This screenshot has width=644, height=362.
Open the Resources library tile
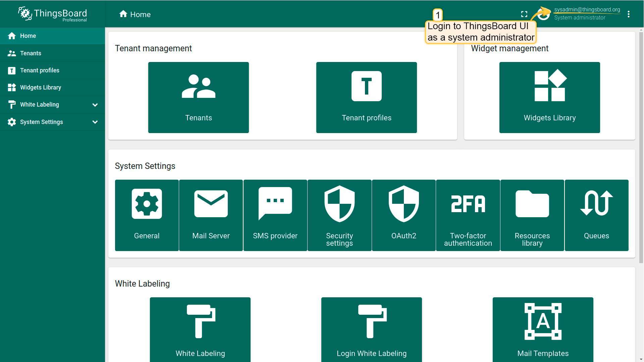pyautogui.click(x=532, y=215)
